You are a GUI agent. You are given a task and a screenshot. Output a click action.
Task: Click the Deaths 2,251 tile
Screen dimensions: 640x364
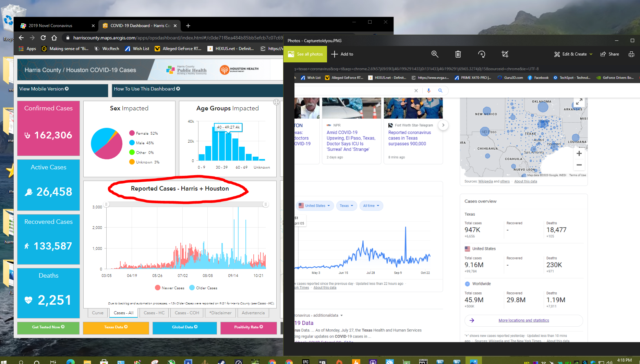point(48,293)
